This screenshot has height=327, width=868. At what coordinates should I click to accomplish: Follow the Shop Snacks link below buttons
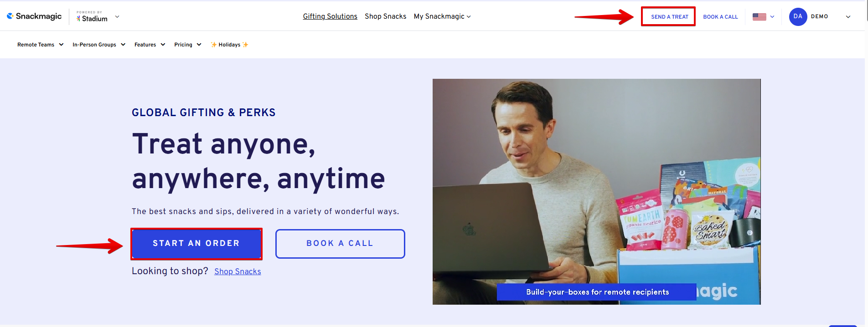coord(238,271)
